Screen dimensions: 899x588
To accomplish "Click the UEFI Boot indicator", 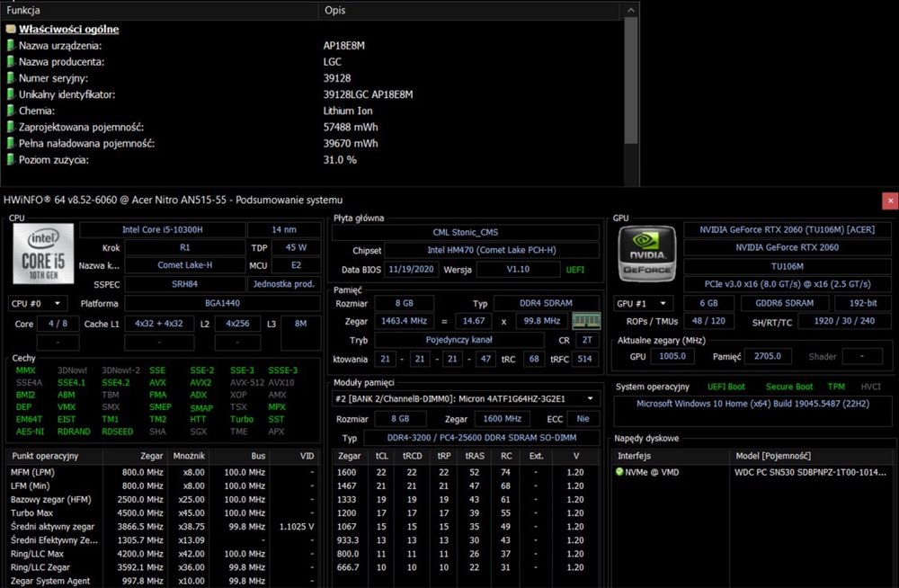I will pyautogui.click(x=725, y=387).
